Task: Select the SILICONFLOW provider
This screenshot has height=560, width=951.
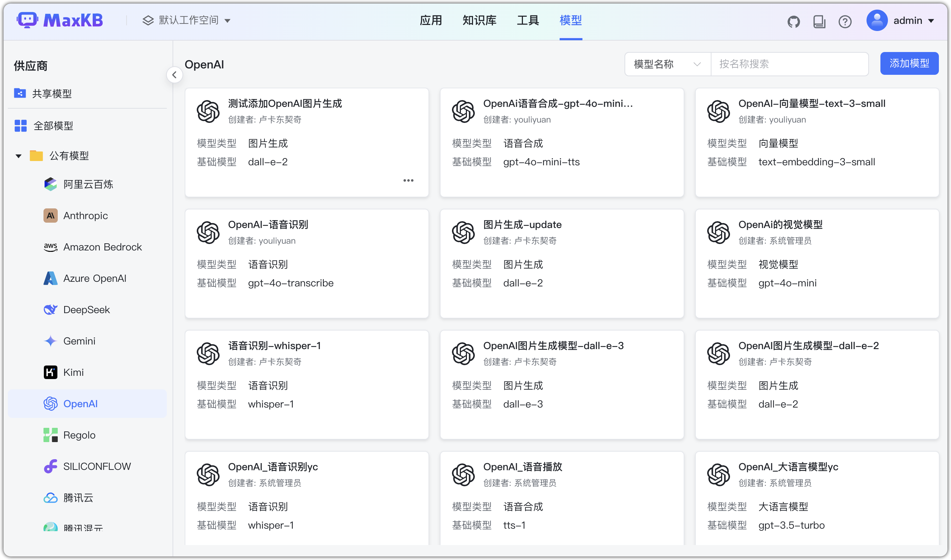Action: (x=87, y=466)
